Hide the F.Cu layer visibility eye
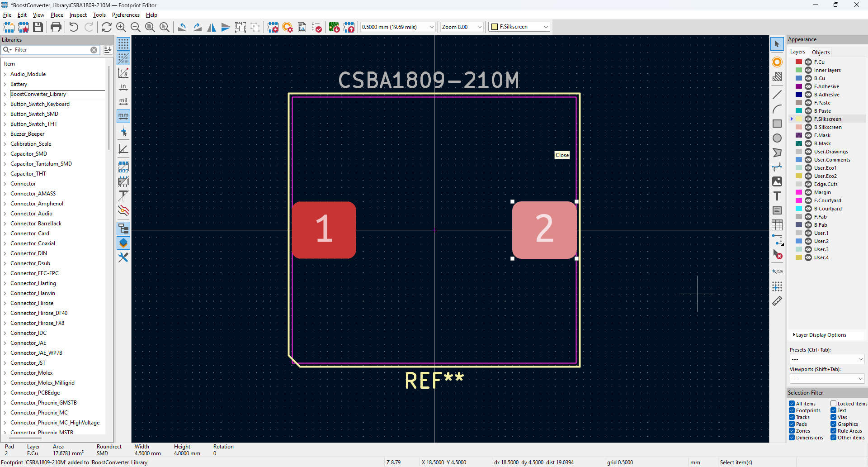868x467 pixels. pyautogui.click(x=808, y=62)
